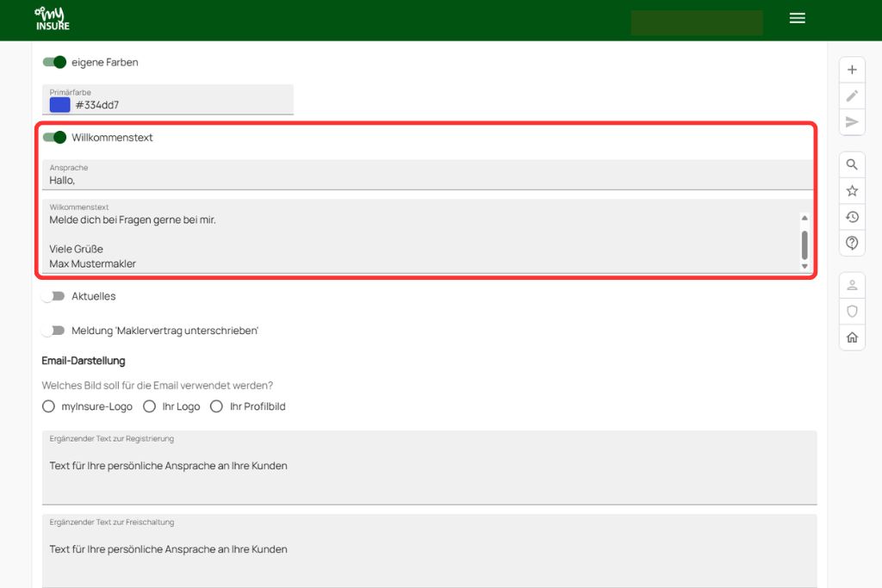882x588 pixels.
Task: Select the myInsure-Logo radio option
Action: pos(49,406)
